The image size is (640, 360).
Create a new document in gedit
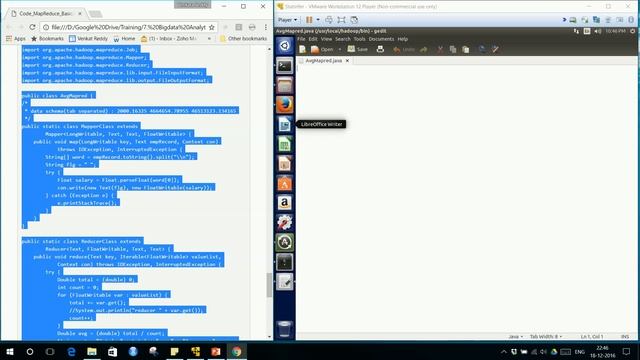click(x=302, y=49)
